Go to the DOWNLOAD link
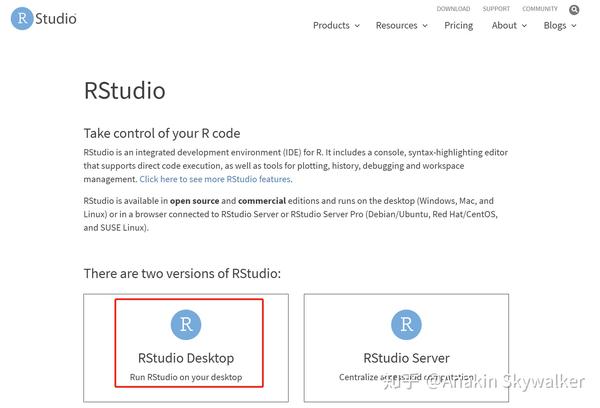This screenshot has height=408, width=600. pos(453,9)
